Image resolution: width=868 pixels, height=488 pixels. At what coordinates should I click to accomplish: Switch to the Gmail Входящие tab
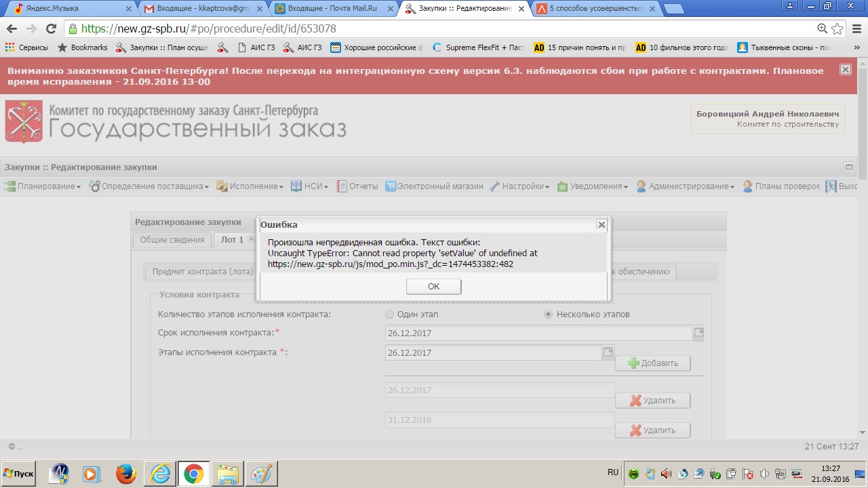202,9
